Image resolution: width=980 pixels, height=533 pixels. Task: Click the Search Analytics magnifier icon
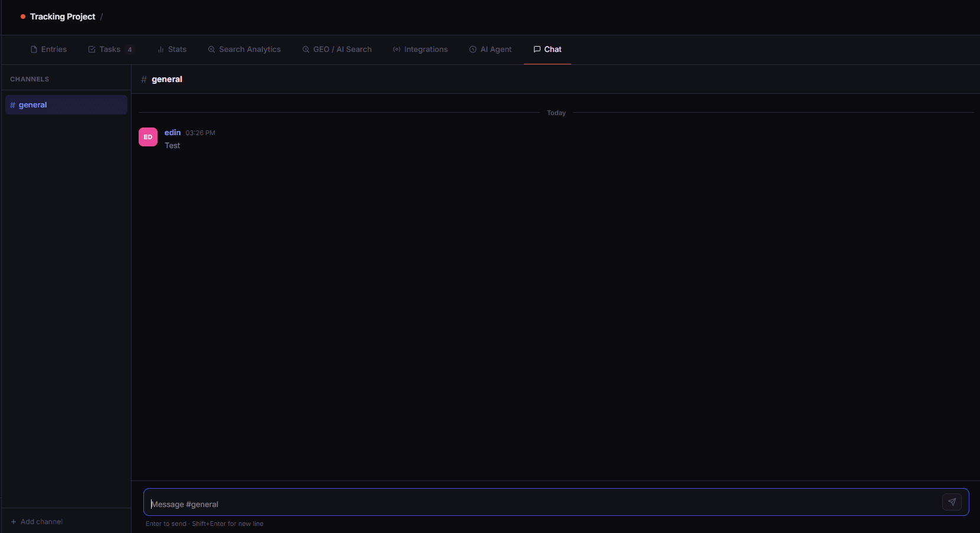click(x=211, y=50)
